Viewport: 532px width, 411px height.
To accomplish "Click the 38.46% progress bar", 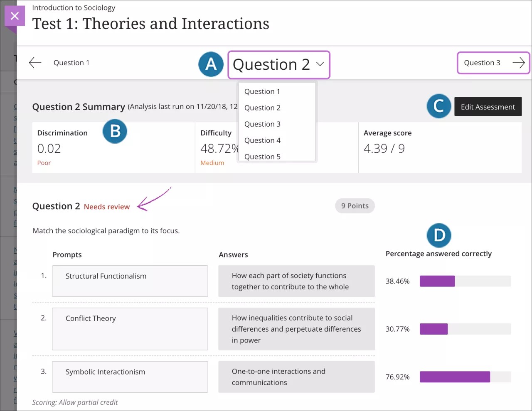I will 465,281.
